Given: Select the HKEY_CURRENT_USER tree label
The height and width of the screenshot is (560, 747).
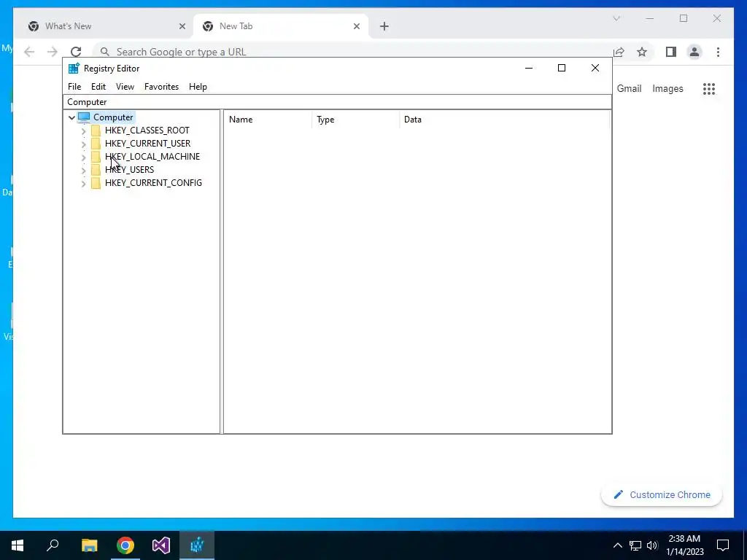Looking at the screenshot, I should [x=147, y=144].
